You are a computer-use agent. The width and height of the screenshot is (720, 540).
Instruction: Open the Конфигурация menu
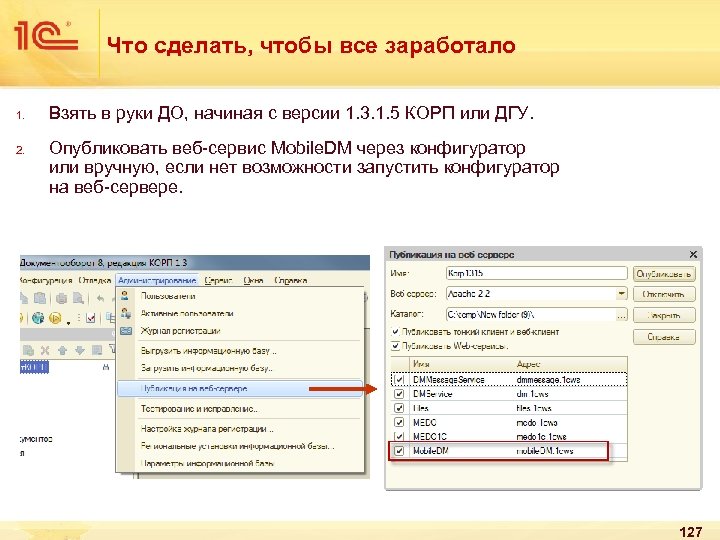point(46,280)
